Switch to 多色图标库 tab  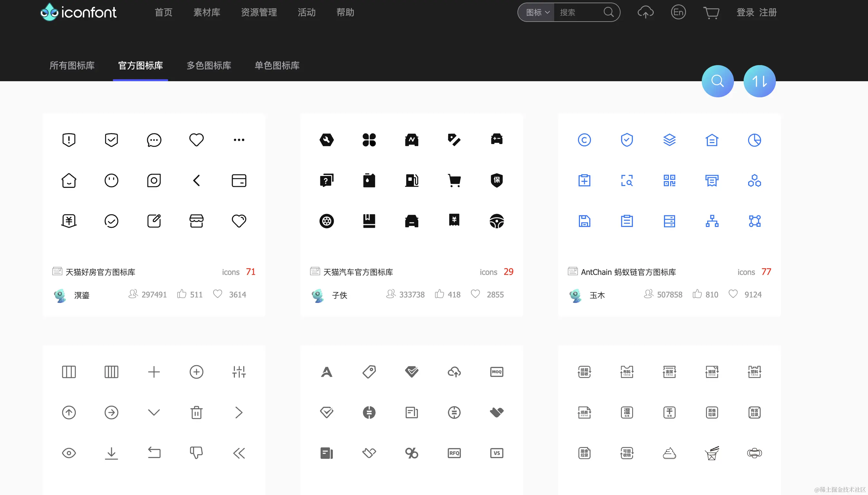click(x=209, y=66)
